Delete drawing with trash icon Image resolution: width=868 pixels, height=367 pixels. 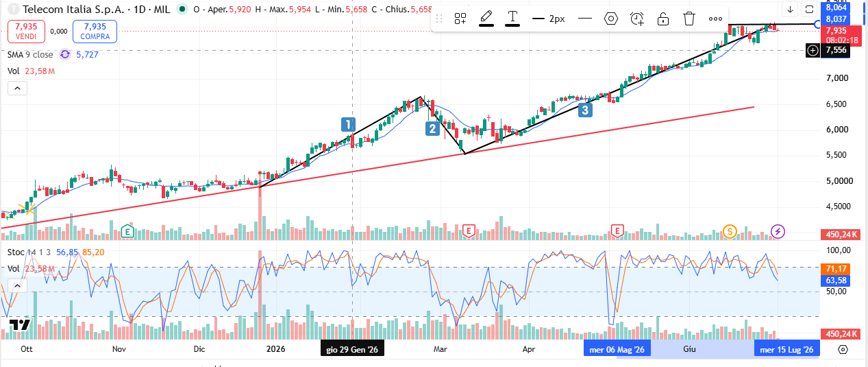coord(689,19)
